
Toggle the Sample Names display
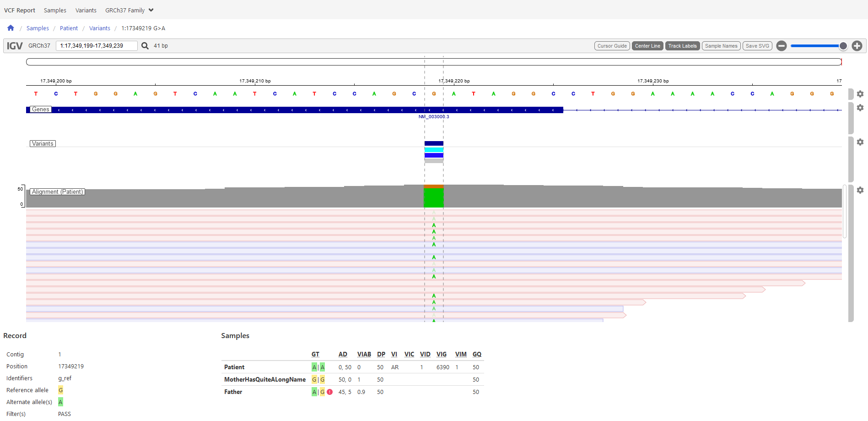coord(721,46)
